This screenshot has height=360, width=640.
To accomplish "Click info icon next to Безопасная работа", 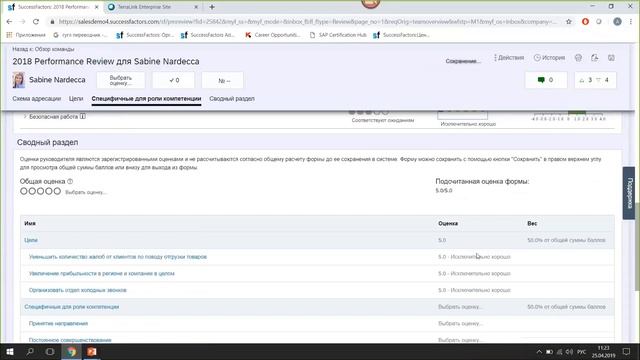I will pyautogui.click(x=83, y=116).
